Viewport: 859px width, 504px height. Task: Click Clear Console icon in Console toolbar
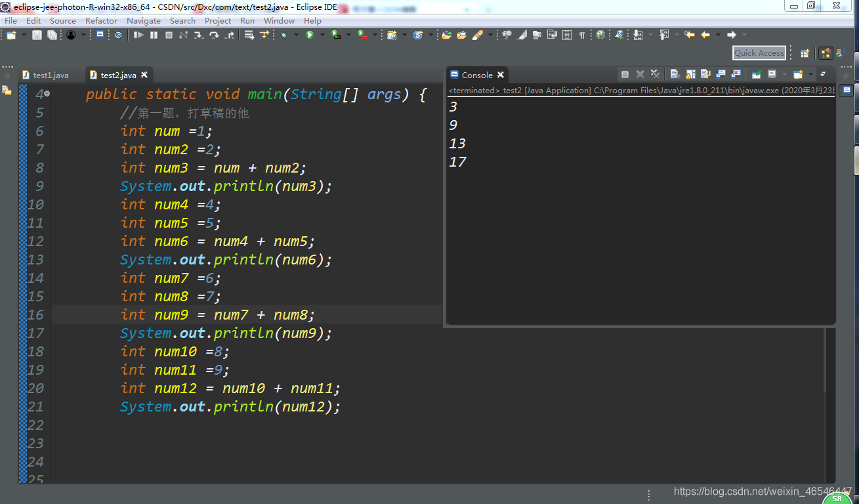tap(675, 74)
